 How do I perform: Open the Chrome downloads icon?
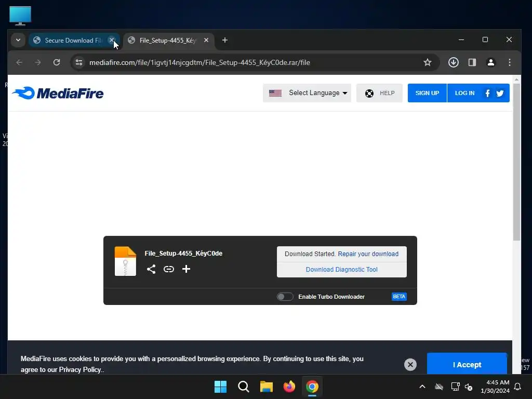click(453, 62)
